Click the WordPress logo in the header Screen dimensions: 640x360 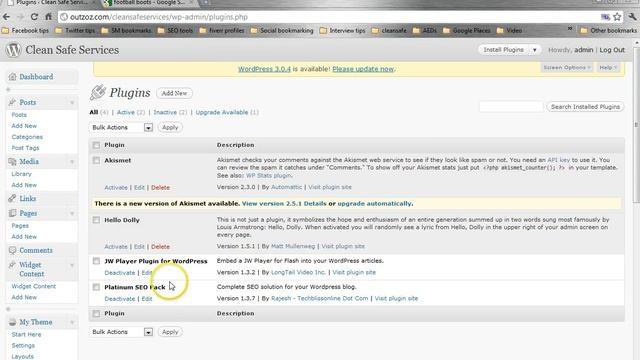pyautogui.click(x=13, y=50)
